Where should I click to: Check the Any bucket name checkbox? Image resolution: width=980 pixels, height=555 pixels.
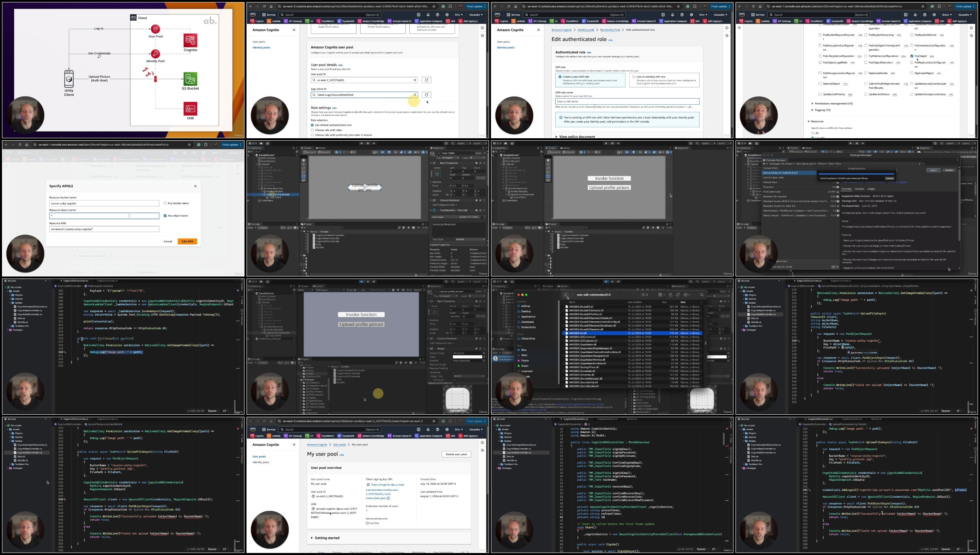coord(165,203)
